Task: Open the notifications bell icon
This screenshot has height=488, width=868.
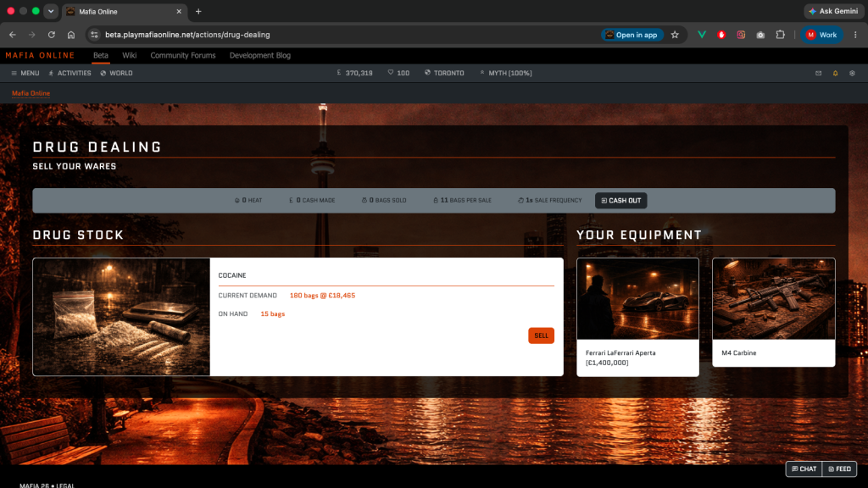Action: coord(835,73)
